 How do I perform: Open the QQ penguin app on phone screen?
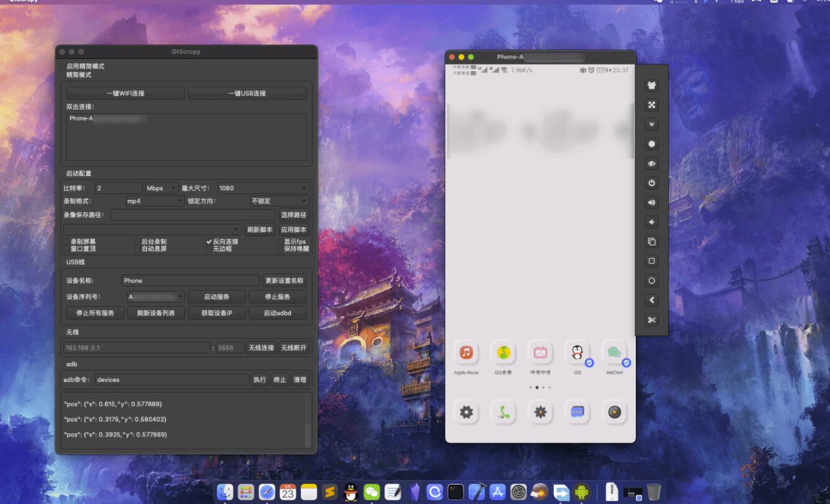[x=578, y=353]
